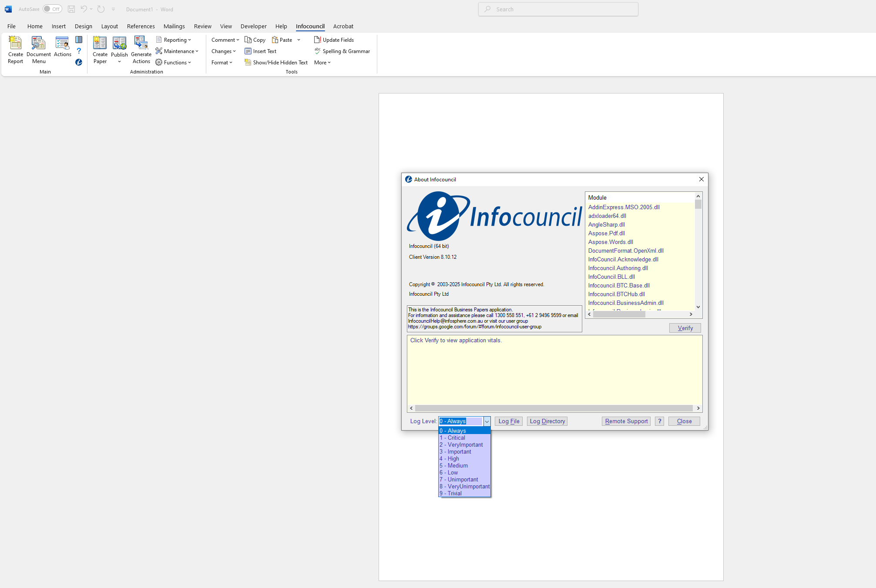
Task: Click vertical scrollbar thumb in Module list
Action: [x=698, y=204]
